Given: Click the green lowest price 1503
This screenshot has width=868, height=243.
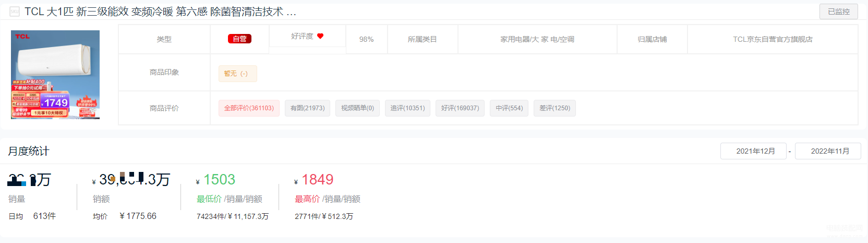Looking at the screenshot, I should click(x=219, y=180).
